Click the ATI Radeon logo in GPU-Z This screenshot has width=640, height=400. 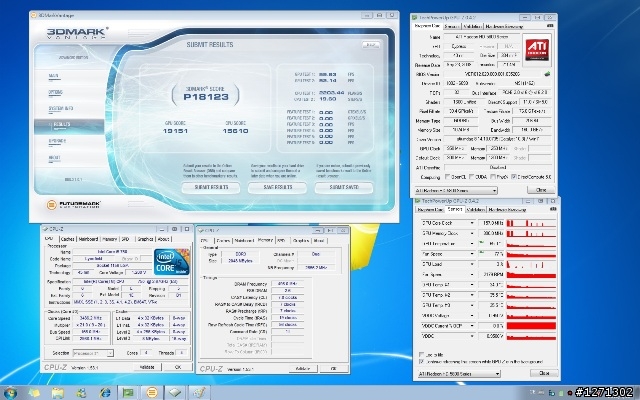tap(537, 50)
